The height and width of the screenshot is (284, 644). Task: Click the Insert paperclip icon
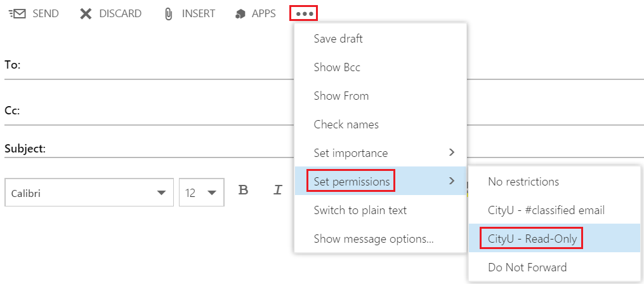(169, 13)
